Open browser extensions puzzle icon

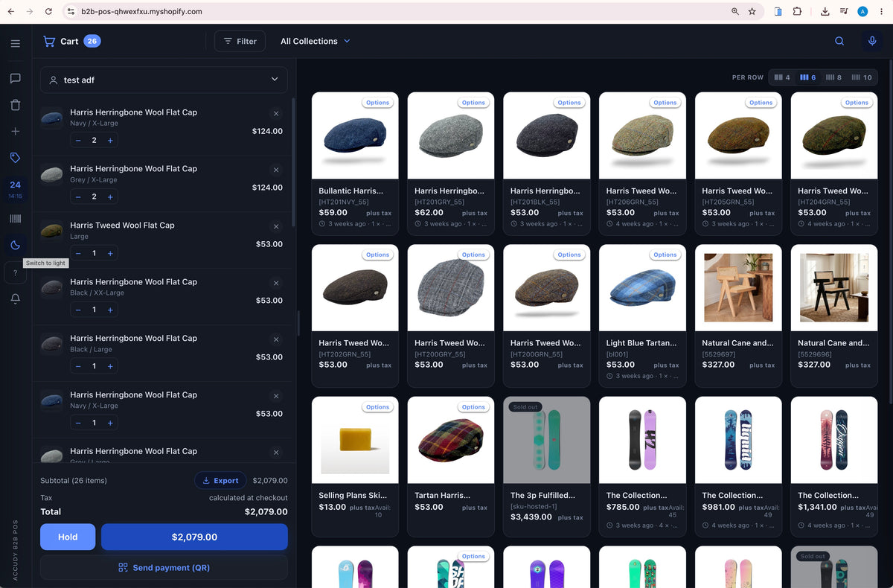coord(797,11)
